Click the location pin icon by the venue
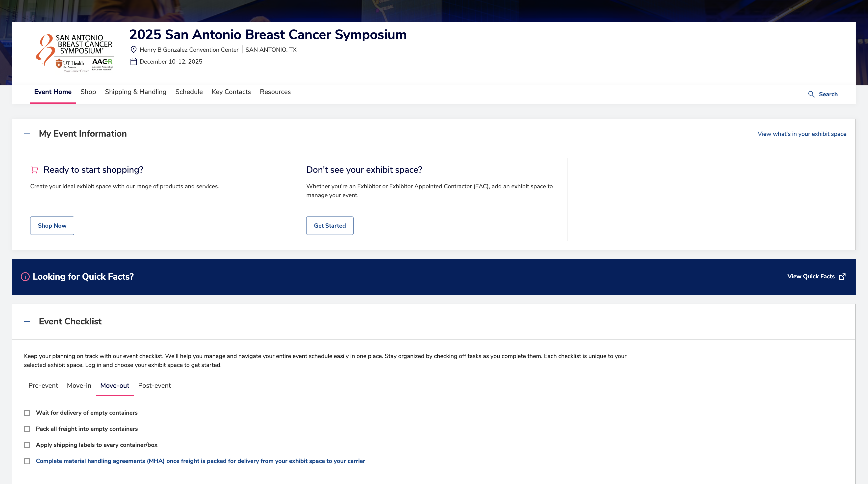 coord(133,49)
